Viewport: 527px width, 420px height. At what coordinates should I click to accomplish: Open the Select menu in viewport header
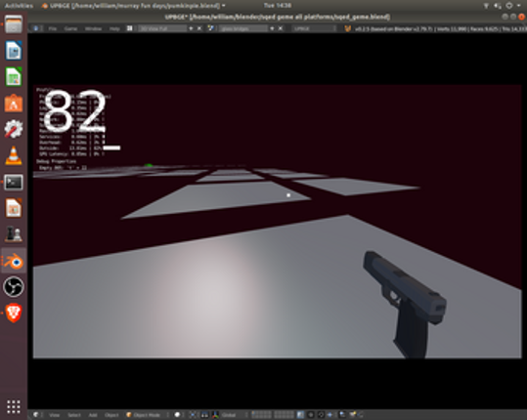74,415
